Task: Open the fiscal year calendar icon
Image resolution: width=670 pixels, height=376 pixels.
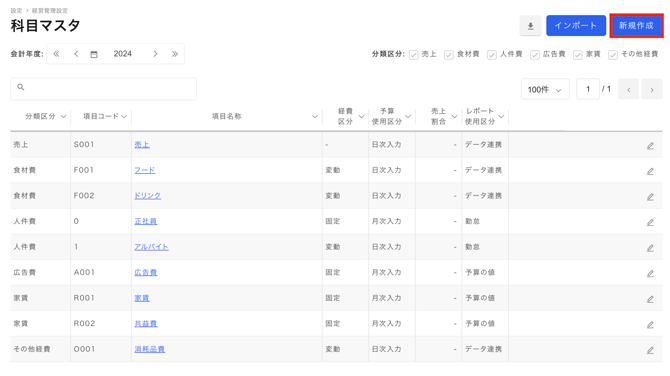Action: [x=94, y=54]
